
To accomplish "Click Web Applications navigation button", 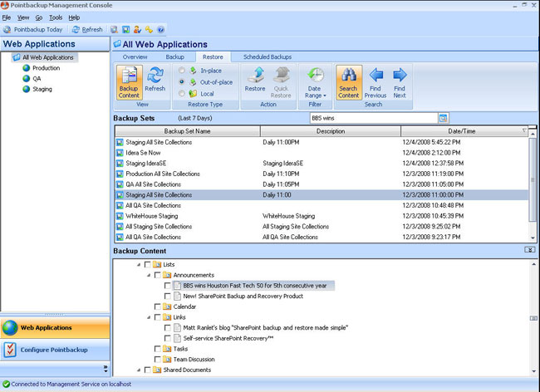I will pyautogui.click(x=55, y=328).
